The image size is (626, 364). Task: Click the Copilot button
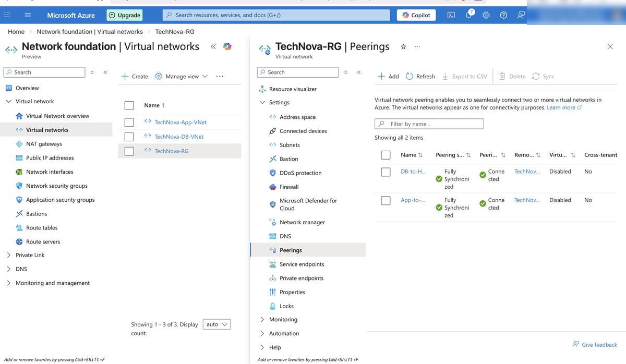416,15
